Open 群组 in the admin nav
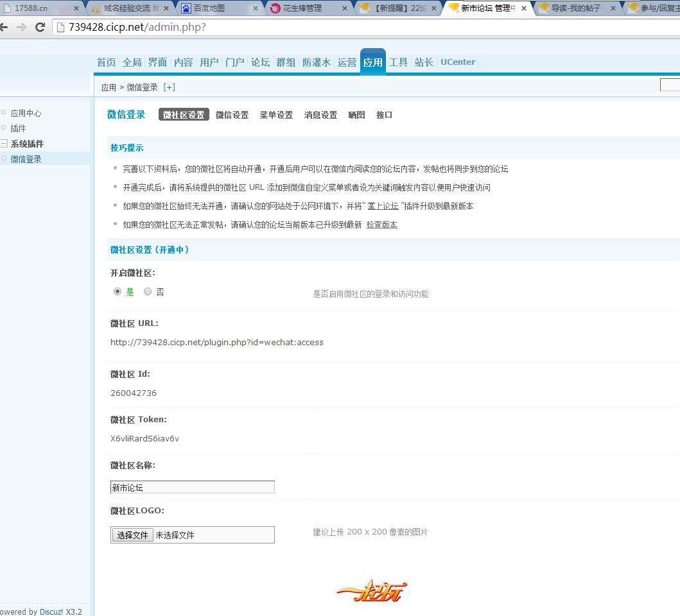 (x=286, y=62)
